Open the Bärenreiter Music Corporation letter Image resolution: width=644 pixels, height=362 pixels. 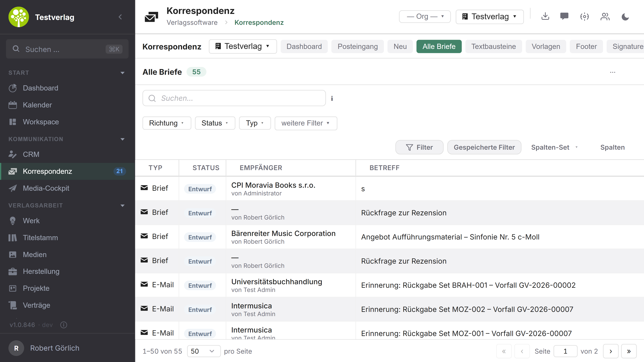283,233
